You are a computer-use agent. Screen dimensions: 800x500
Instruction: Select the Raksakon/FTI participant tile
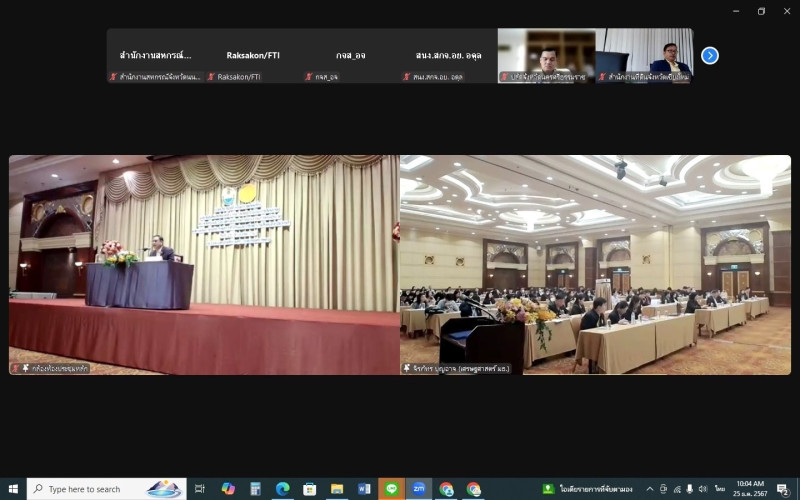pos(252,55)
